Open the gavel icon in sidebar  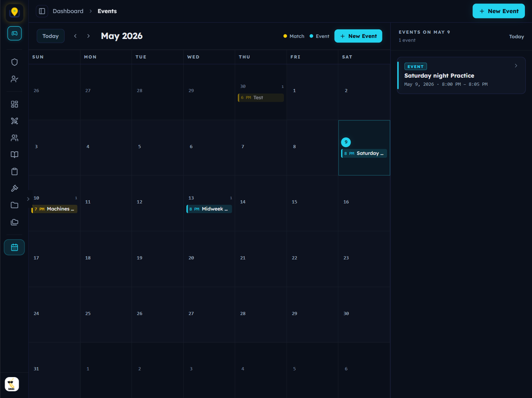tap(15, 188)
